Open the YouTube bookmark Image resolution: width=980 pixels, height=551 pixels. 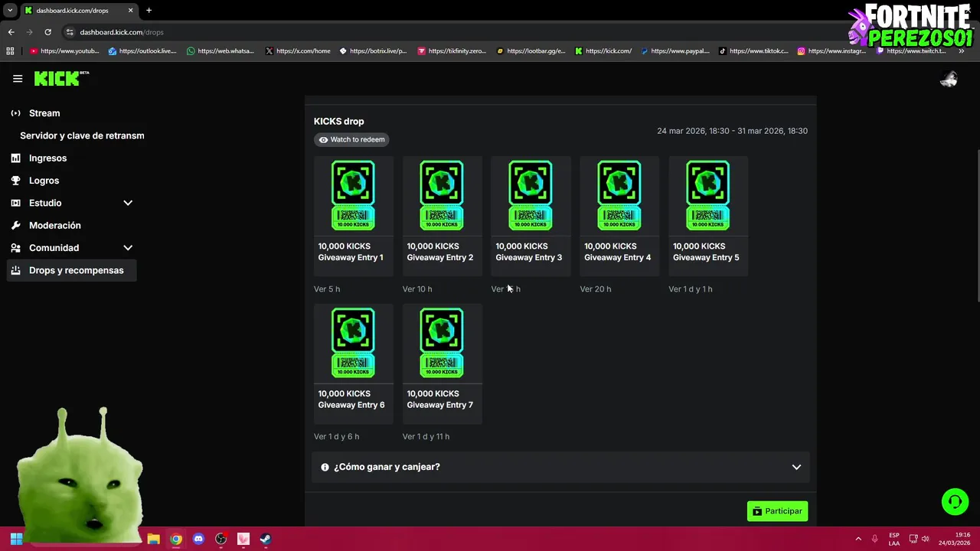(x=64, y=51)
